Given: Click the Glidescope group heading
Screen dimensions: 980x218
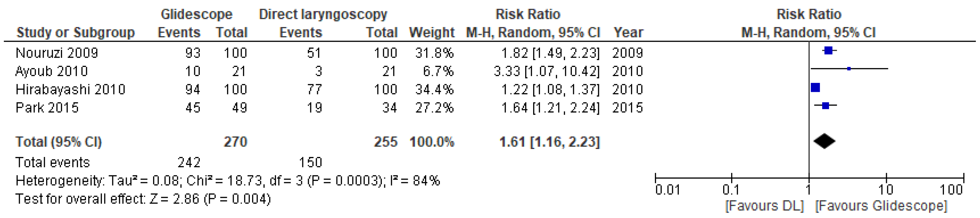Looking at the screenshot, I should click(x=196, y=14).
